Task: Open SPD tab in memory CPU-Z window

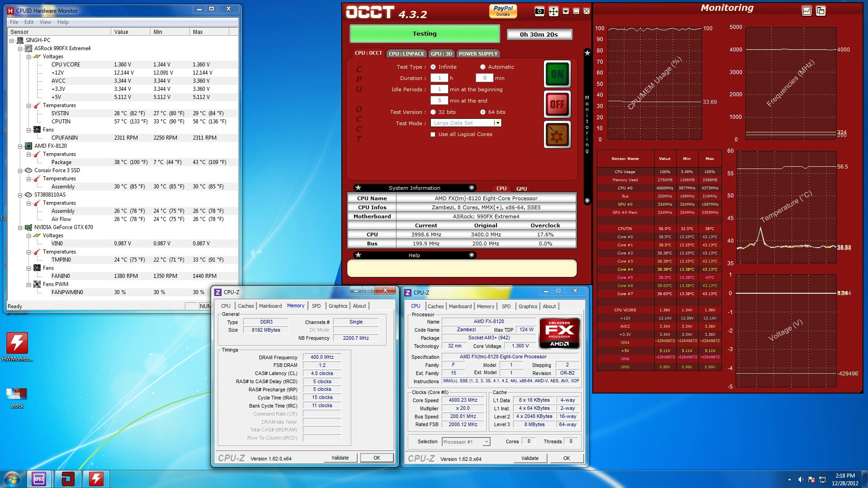Action: point(316,306)
